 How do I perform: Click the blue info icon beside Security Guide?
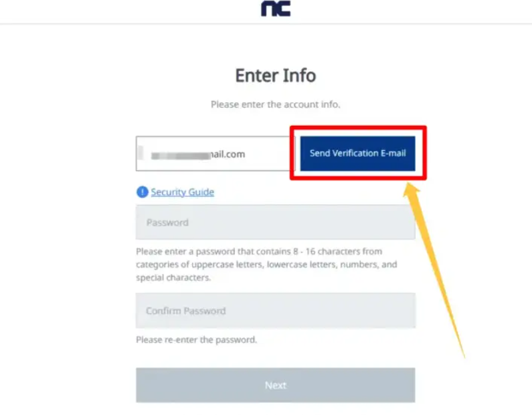click(x=142, y=192)
